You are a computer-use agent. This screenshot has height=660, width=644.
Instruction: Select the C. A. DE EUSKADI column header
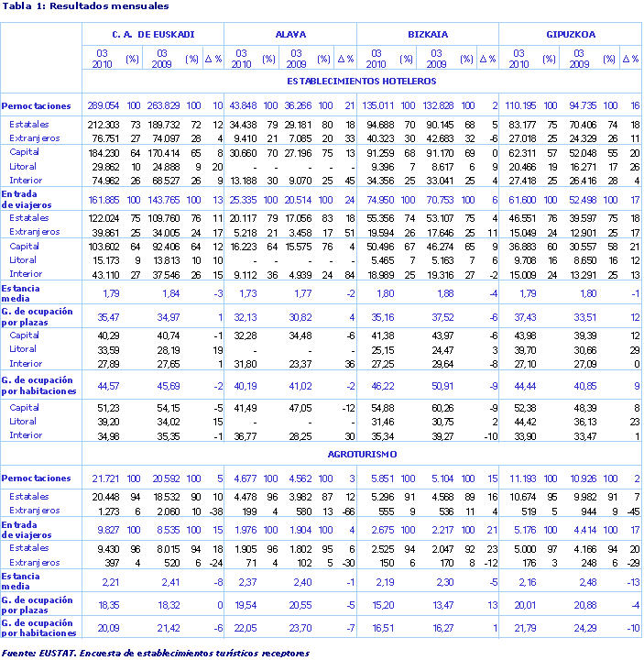153,35
